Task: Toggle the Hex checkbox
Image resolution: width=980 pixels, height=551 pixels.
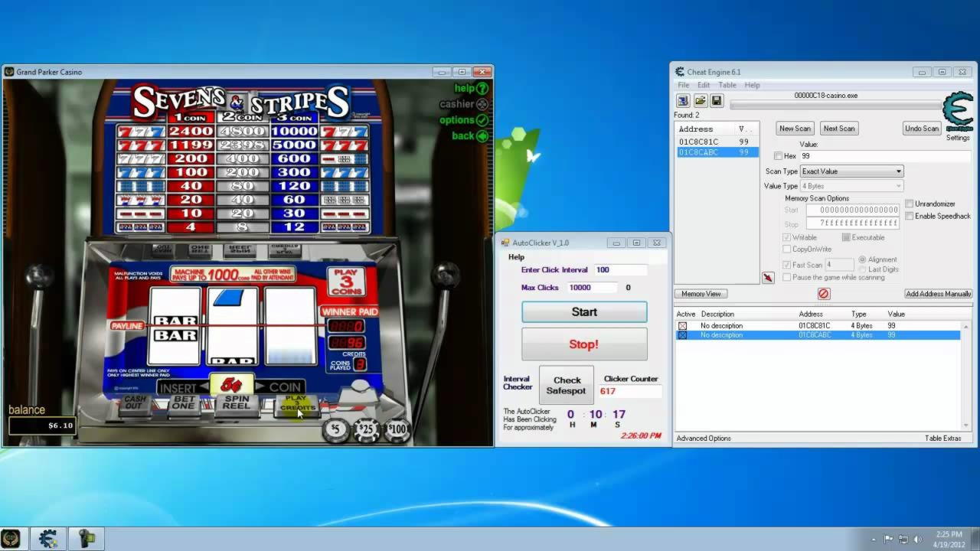Action: [x=779, y=156]
